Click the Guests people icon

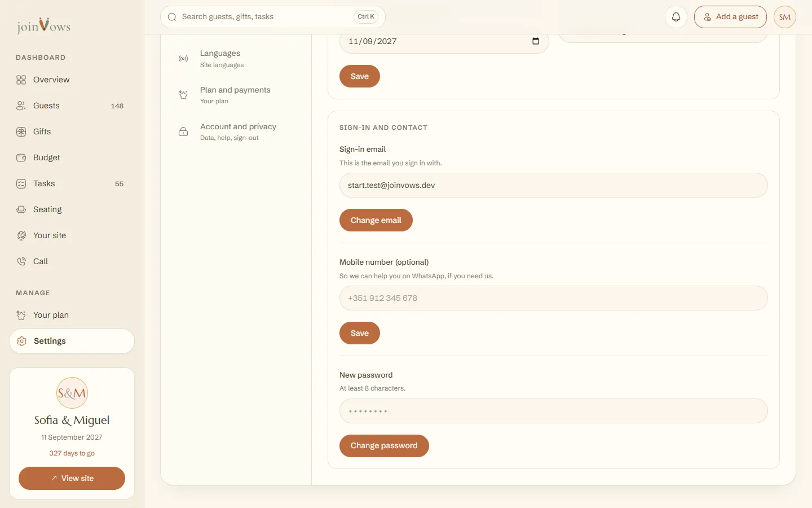click(21, 106)
